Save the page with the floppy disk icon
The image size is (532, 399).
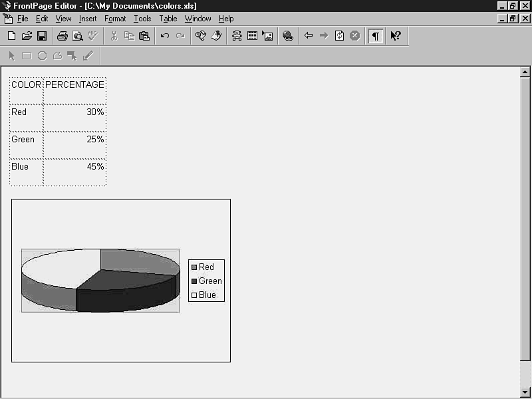42,36
